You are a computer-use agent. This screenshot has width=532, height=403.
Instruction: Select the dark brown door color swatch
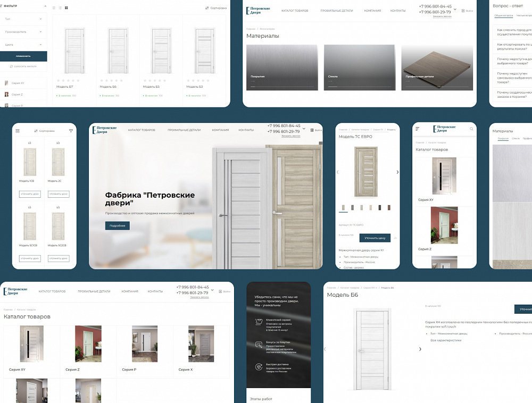[380, 207]
